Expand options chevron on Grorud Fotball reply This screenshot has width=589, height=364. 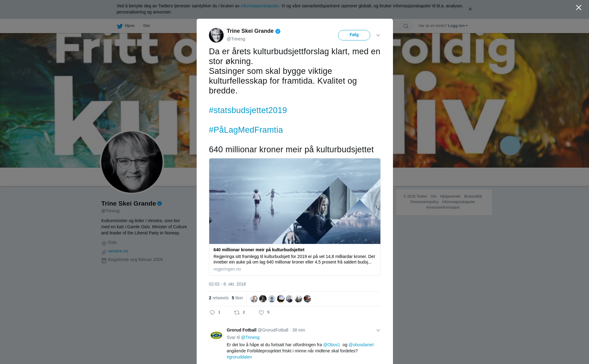378,330
